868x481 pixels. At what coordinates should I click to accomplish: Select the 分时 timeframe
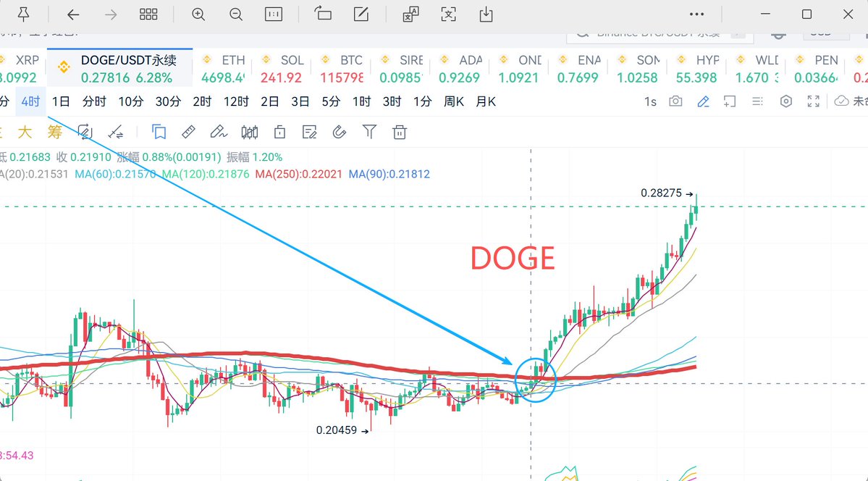pyautogui.click(x=94, y=101)
